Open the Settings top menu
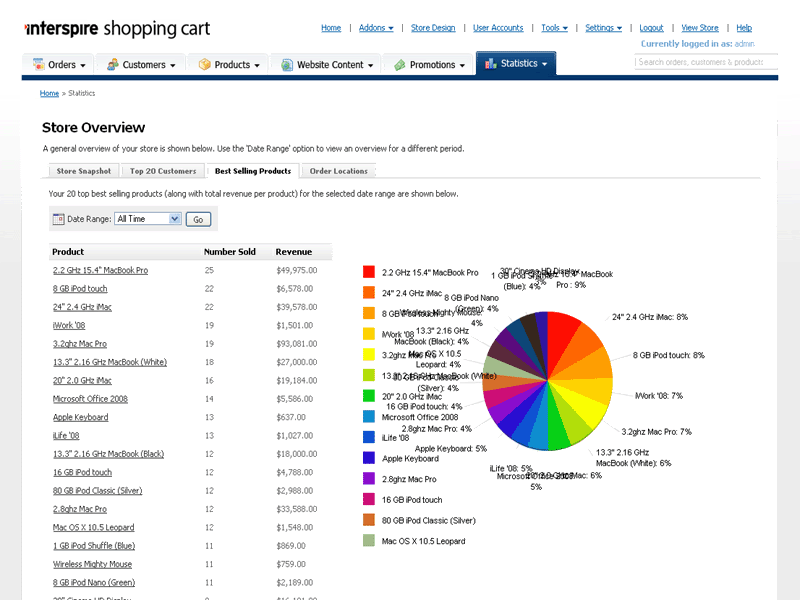Image resolution: width=800 pixels, height=600 pixels. click(x=604, y=28)
